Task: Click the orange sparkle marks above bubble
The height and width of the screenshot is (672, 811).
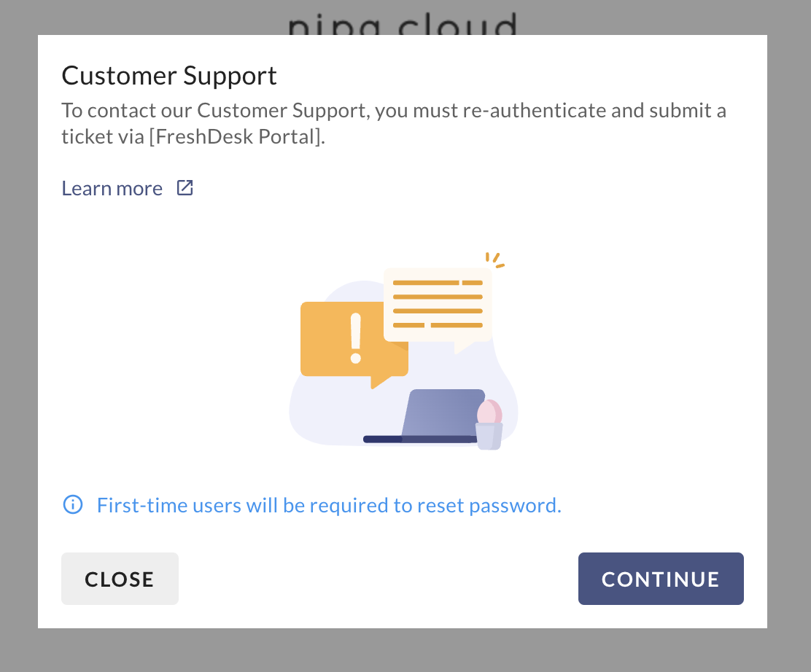Action: click(495, 260)
